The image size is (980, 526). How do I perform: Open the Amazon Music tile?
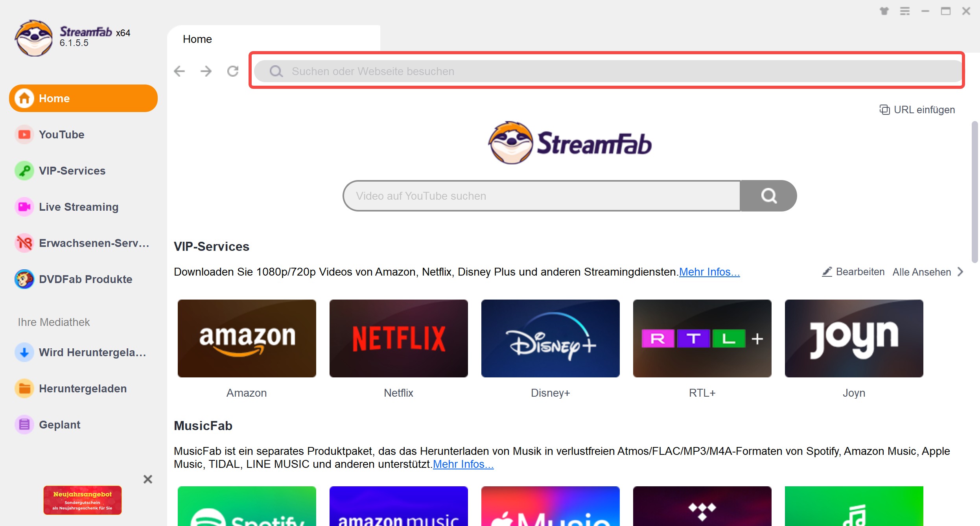pyautogui.click(x=399, y=506)
